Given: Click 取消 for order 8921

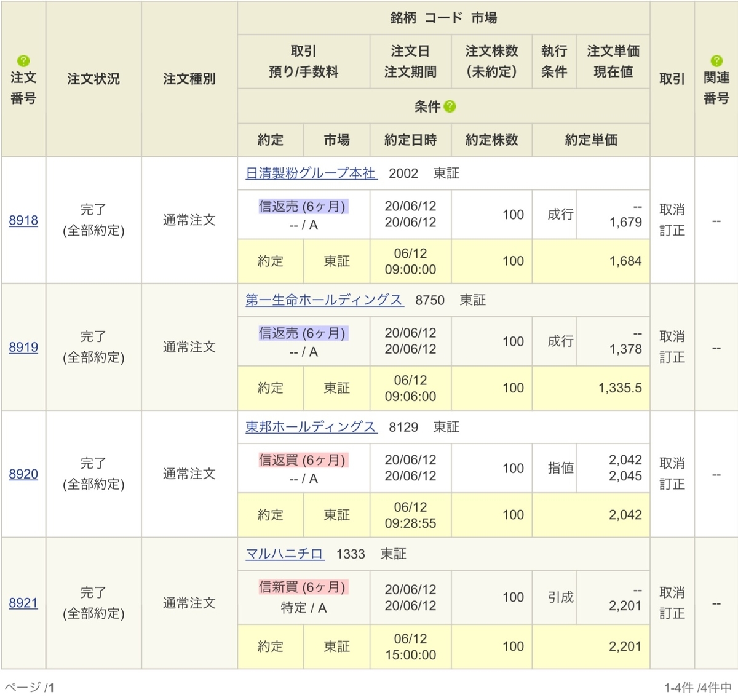Looking at the screenshot, I should pos(672,592).
